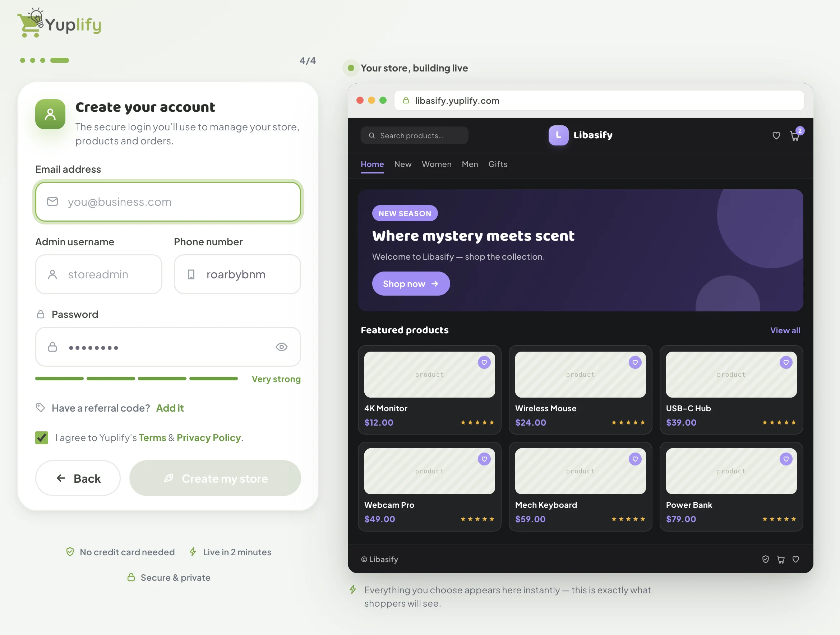840x635 pixels.
Task: Focus the Password field
Action: click(x=168, y=347)
